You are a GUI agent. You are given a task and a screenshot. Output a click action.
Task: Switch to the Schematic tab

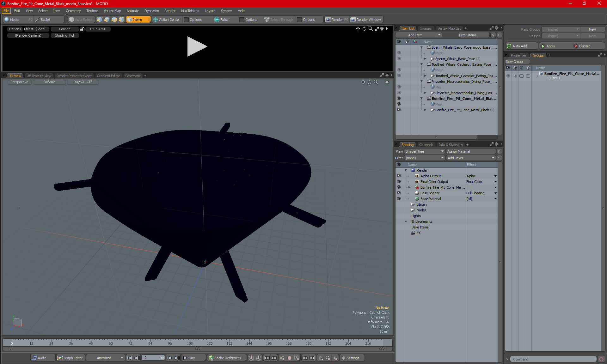(x=133, y=76)
